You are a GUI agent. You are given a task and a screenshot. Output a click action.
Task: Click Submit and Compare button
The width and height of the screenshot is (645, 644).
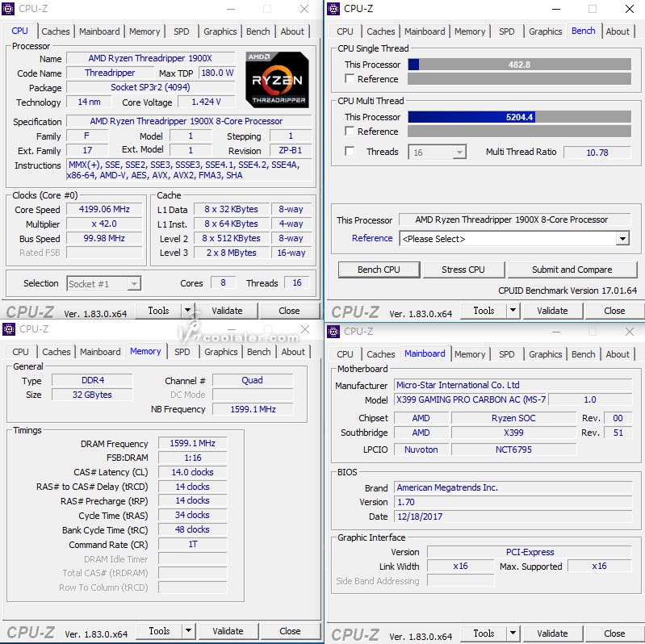(x=572, y=270)
